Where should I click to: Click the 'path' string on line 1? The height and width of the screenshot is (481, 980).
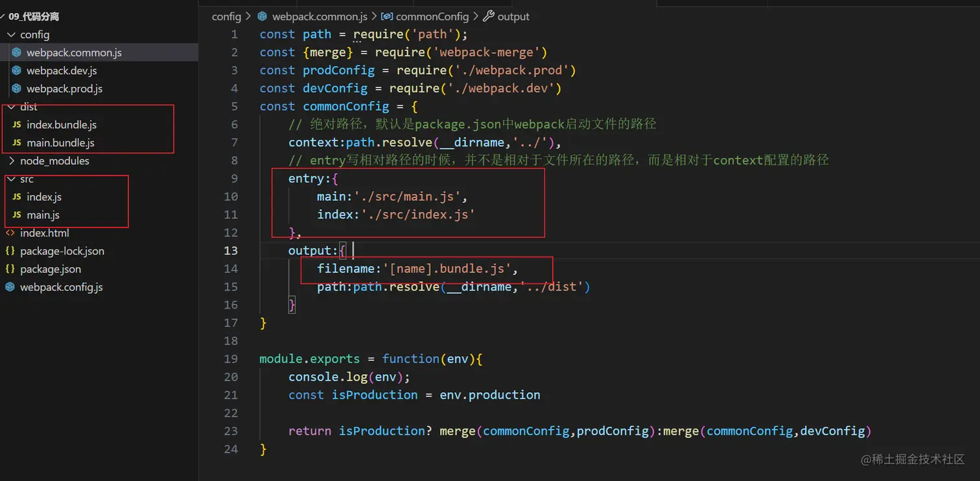(x=432, y=34)
